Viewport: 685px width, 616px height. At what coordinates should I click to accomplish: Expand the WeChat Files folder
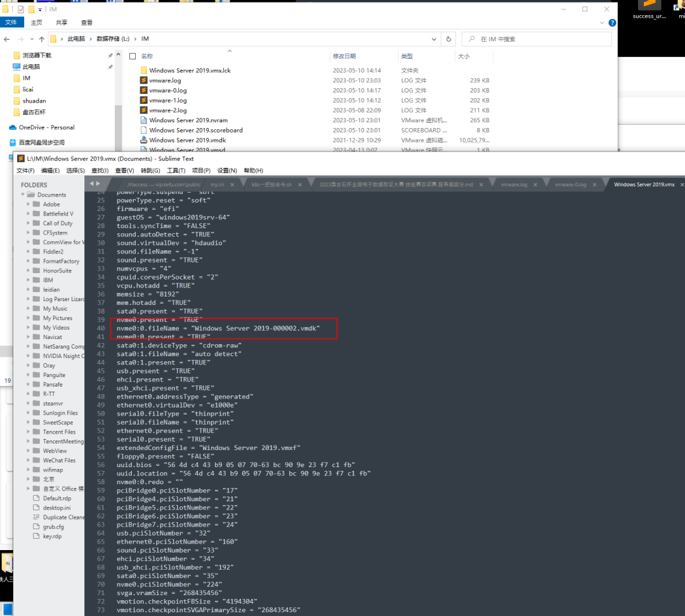click(x=29, y=459)
